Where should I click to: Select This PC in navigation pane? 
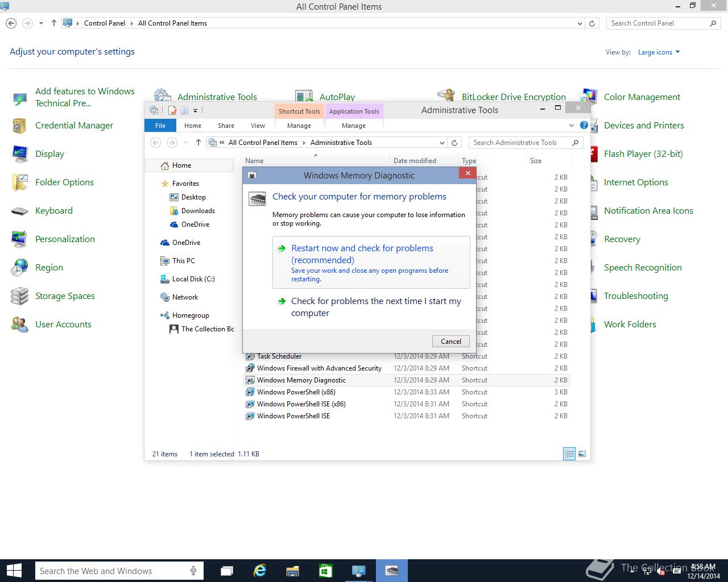183,261
